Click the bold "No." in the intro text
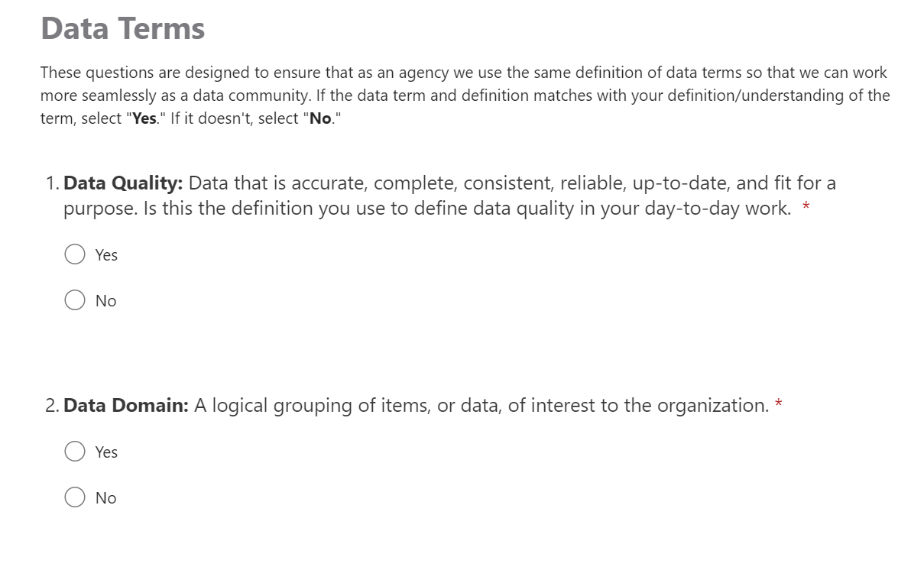 pyautogui.click(x=320, y=119)
